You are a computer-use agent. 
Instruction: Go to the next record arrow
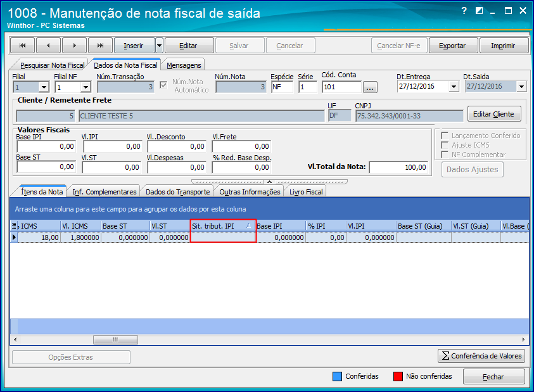(75, 46)
